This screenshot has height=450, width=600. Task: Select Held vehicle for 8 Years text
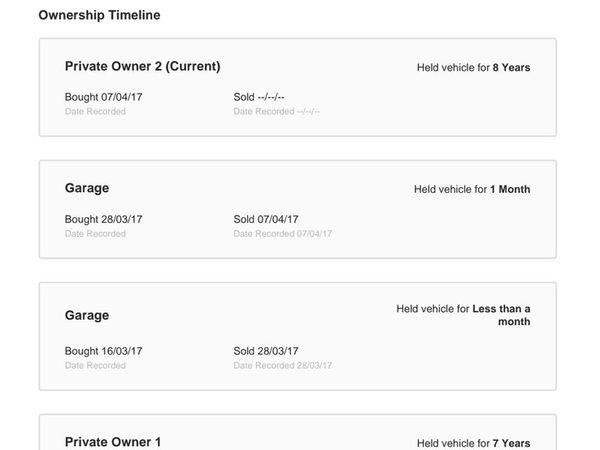click(x=473, y=67)
